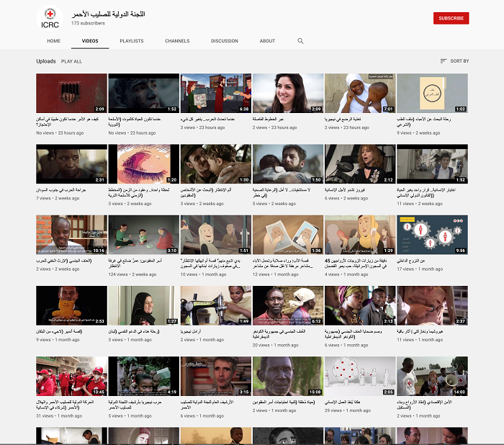
Task: Open the Playlists tab
Action: pyautogui.click(x=132, y=41)
